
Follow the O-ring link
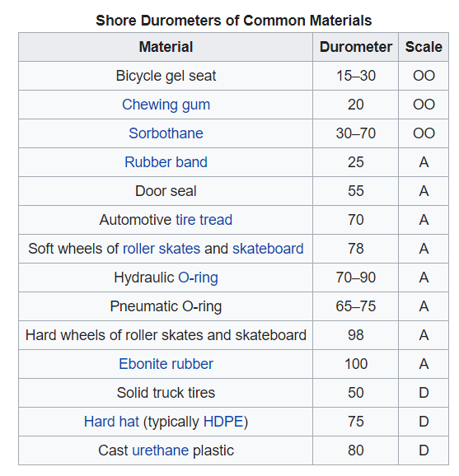point(198,278)
